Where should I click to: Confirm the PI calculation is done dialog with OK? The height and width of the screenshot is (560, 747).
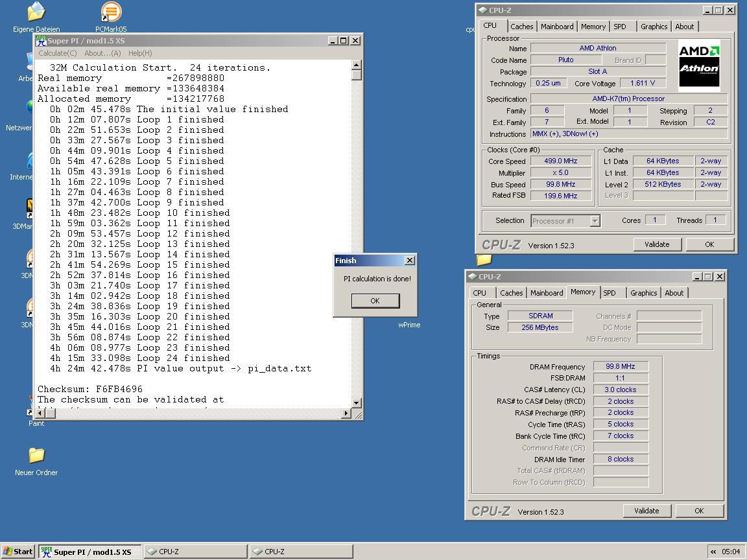pyautogui.click(x=375, y=301)
